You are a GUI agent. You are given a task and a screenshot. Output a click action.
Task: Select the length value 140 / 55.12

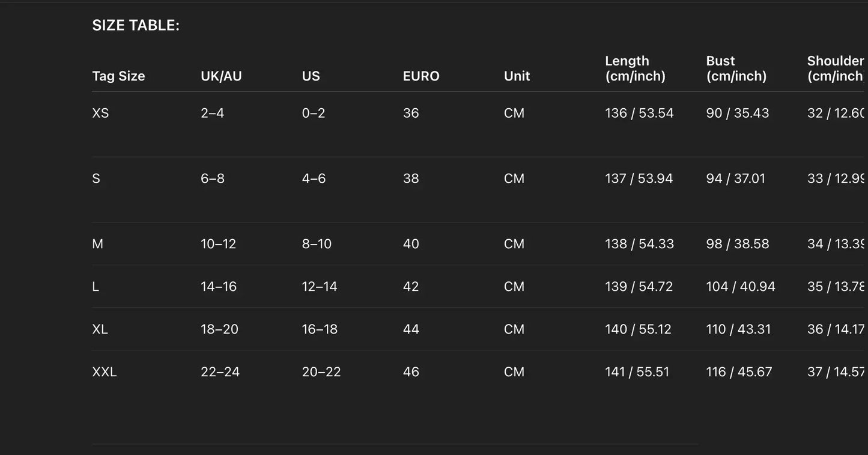[638, 329]
